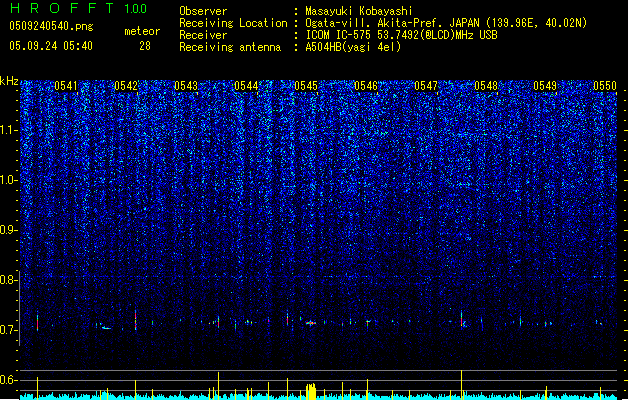The width and height of the screenshot is (629, 400).
Task: Click the 0550 time marker
Action: pos(605,86)
